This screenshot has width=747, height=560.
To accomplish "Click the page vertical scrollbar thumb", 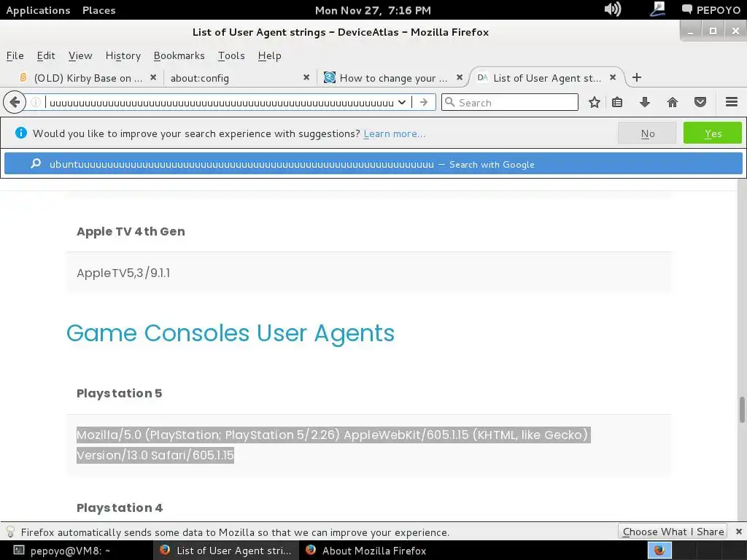I will tap(742, 410).
